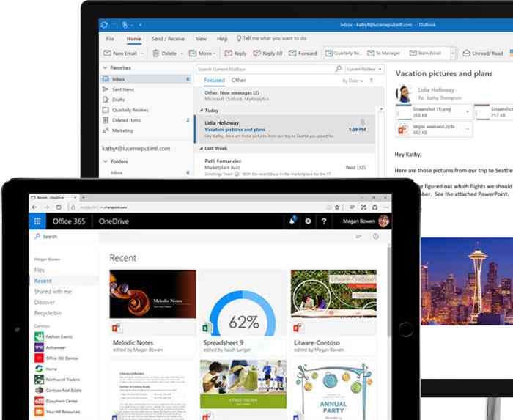Open the File tab in Outlook

110,39
